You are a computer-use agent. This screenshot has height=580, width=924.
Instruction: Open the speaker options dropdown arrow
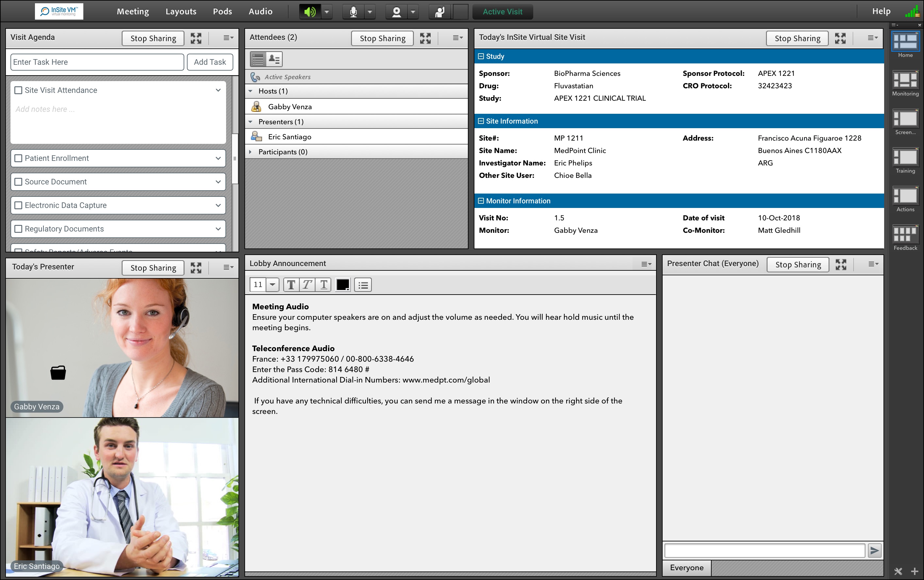[x=326, y=12]
